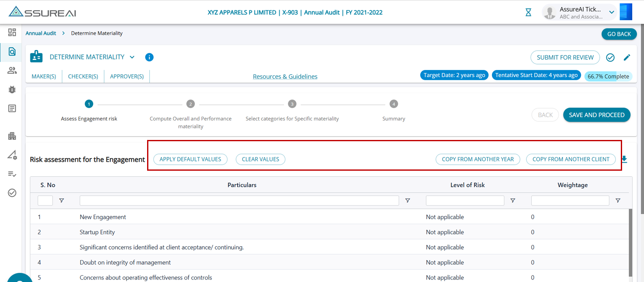Open the dashboard grid icon in sidebar
This screenshot has height=282, width=644.
(x=12, y=32)
